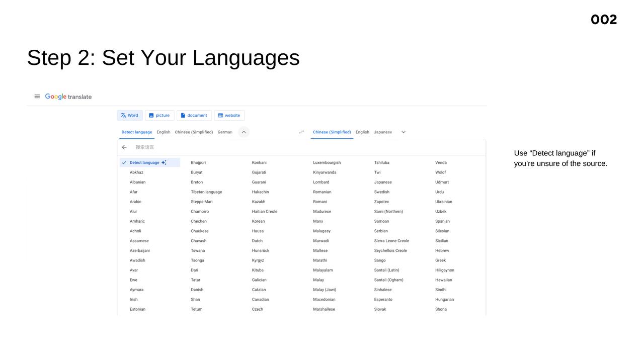Open the hamburger main menu
The height and width of the screenshot is (363, 644).
[x=37, y=97]
